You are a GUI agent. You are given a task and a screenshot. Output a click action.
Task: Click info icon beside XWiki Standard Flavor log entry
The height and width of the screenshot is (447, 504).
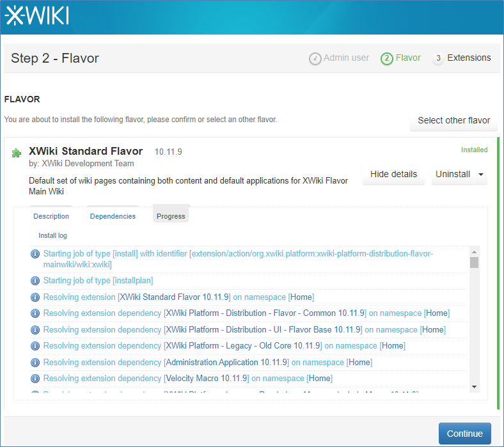pyautogui.click(x=35, y=297)
